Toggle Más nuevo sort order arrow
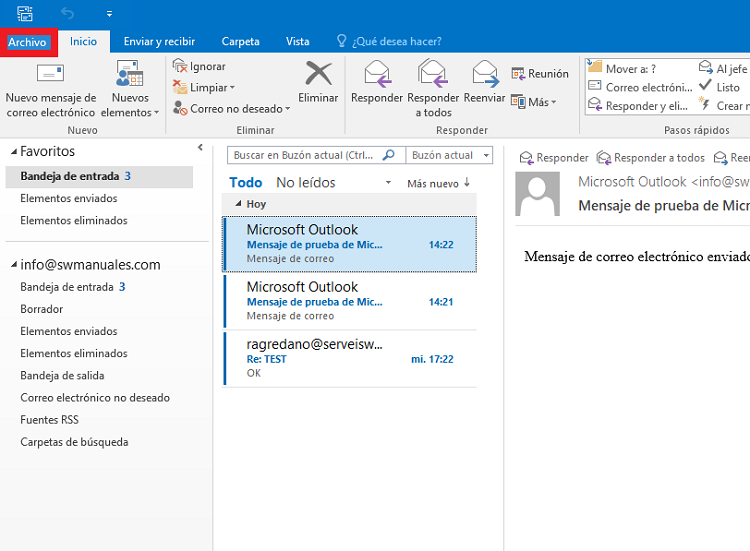 (x=467, y=183)
